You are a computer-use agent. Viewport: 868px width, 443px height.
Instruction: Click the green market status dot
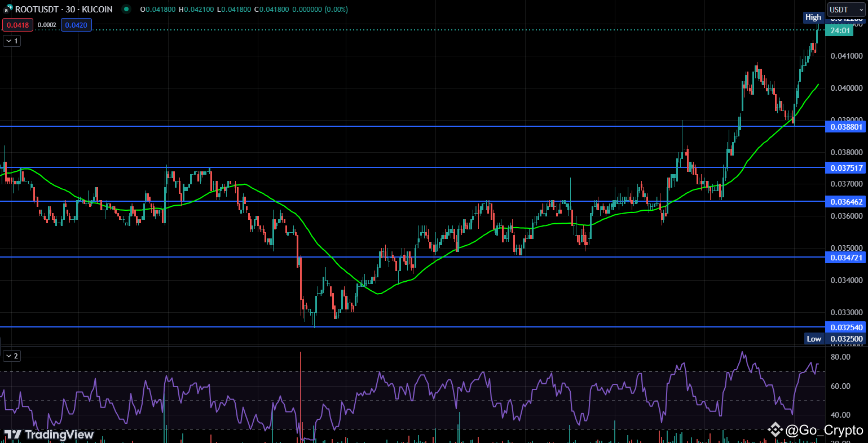[x=126, y=10]
